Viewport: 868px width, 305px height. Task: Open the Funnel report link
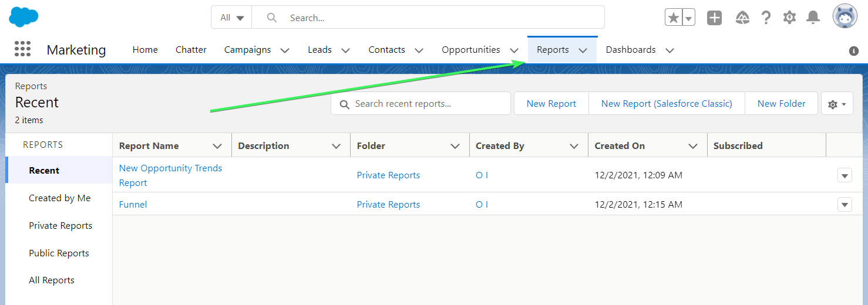[133, 205]
